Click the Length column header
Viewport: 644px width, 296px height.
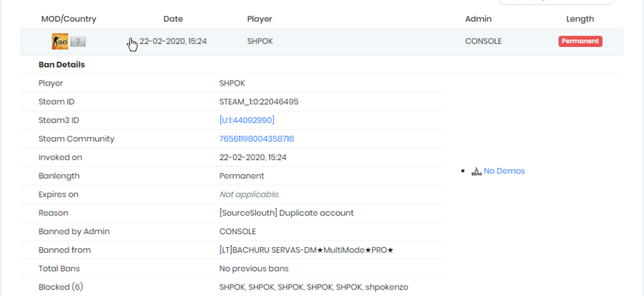[580, 19]
